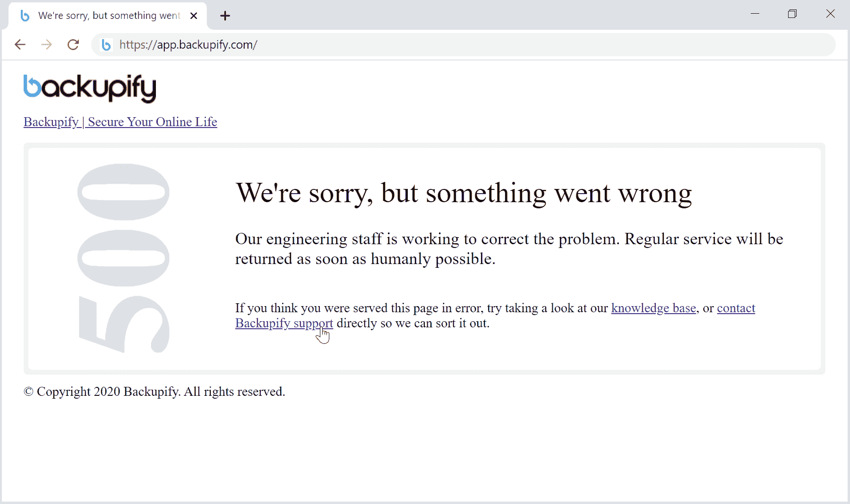Screen dimensions: 850x504
Task: Click the large gray 500 error graphic
Action: tap(123, 258)
